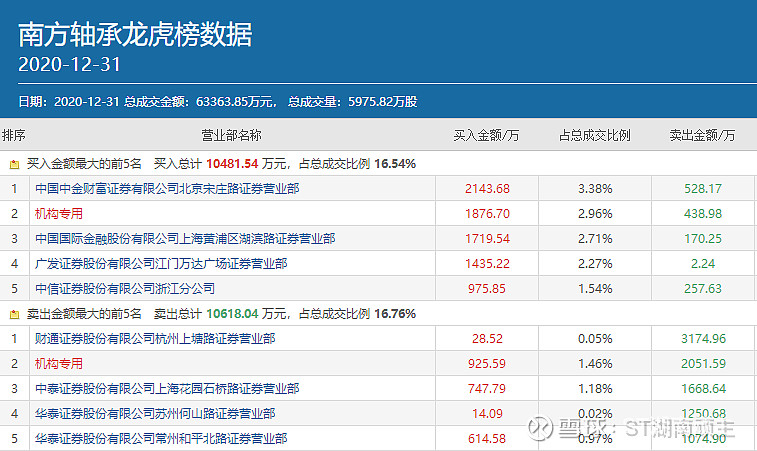Screen dimensions: 757x451
Task: Click buy total value 10481.54
Action: coord(232,164)
